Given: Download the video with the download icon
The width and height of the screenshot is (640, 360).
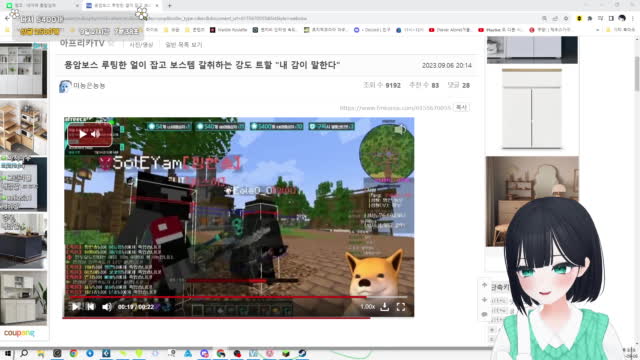Looking at the screenshot, I should [x=384, y=307].
